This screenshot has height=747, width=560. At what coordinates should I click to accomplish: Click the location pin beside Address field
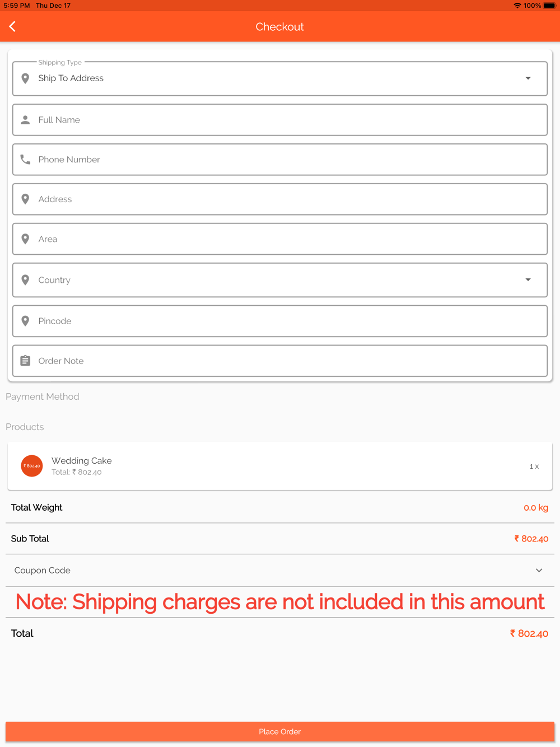point(25,199)
